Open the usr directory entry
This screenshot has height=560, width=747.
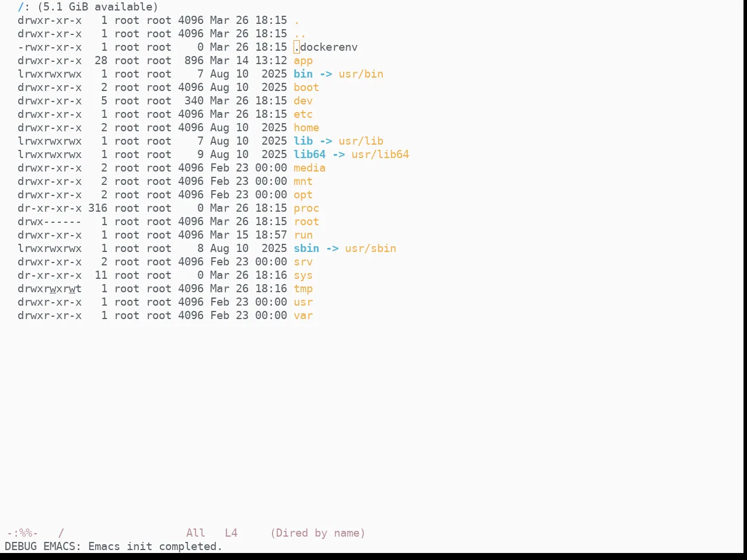303,302
